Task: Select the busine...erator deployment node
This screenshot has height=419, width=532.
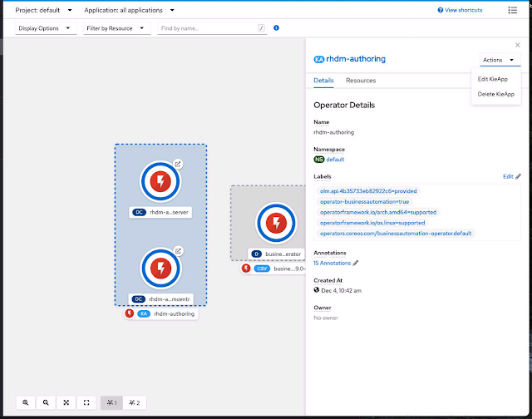Action: [276, 223]
